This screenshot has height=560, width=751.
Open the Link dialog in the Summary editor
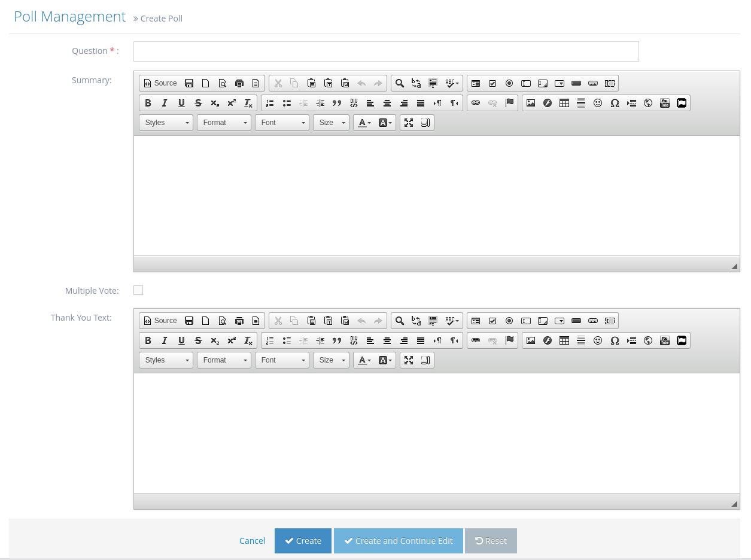tap(476, 103)
